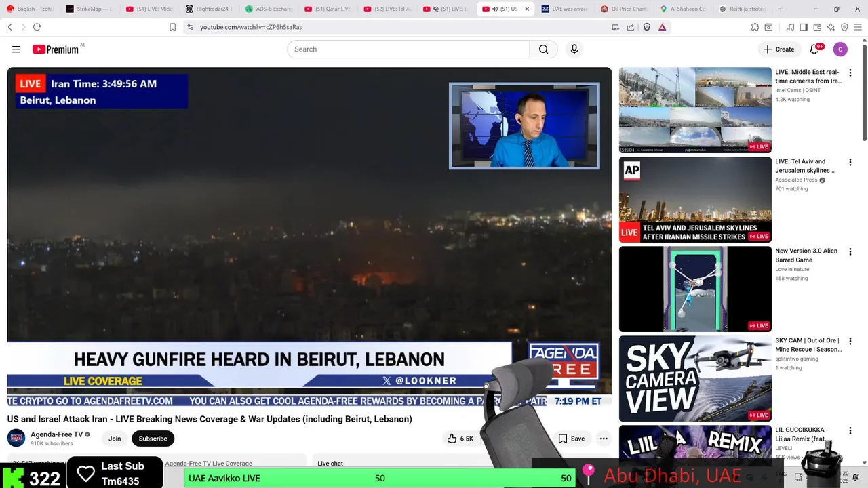Reload the YouTube page
This screenshot has height=488, width=868.
coord(37,27)
